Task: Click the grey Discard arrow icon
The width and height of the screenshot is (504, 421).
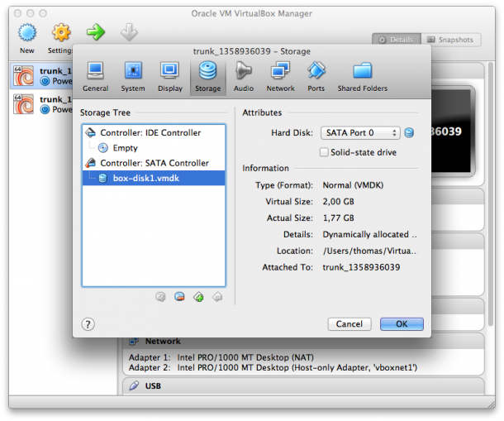Action: tap(129, 32)
